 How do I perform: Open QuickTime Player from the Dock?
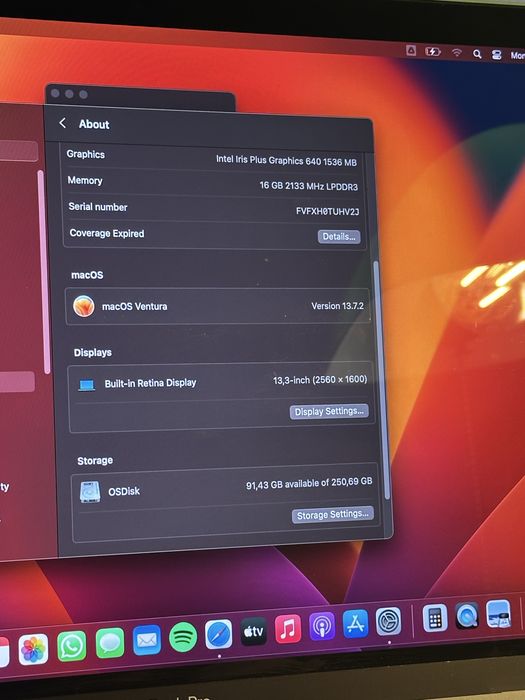click(x=467, y=615)
